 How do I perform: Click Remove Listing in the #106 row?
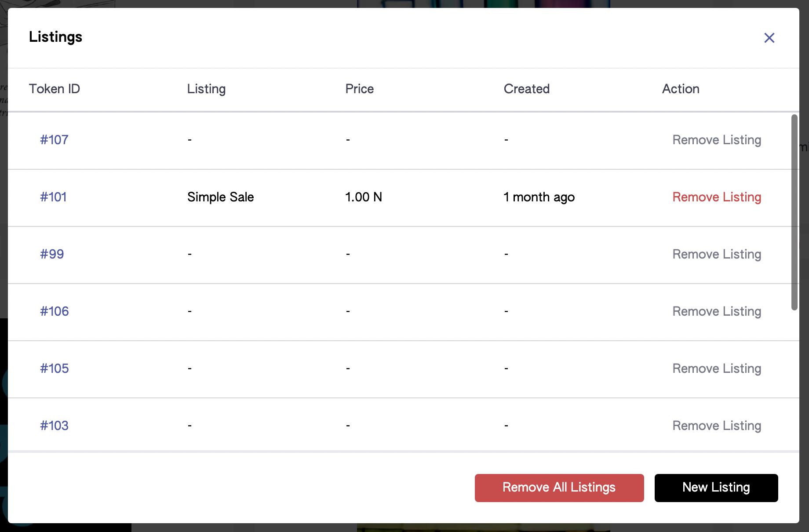click(x=717, y=311)
